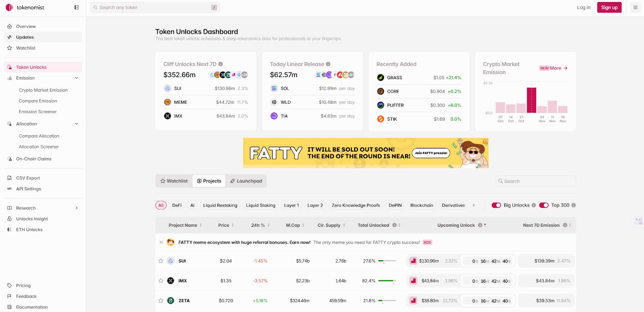Click the WLD token icon in Linear Release
This screenshot has height=312, width=644.
coord(274,102)
